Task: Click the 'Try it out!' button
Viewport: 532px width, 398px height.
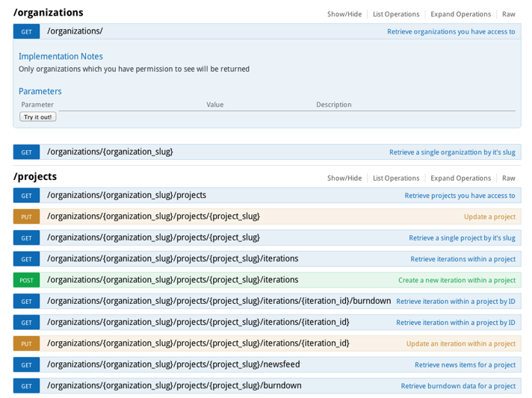Action: pyautogui.click(x=37, y=116)
